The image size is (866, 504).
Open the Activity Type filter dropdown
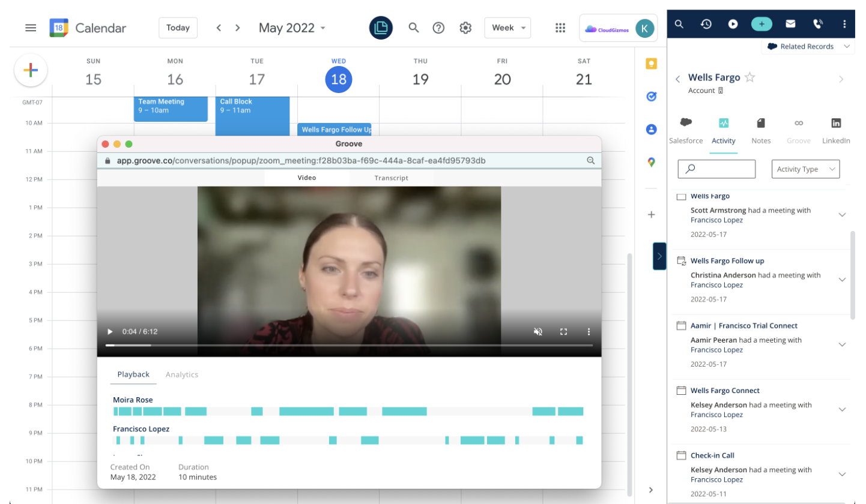805,169
